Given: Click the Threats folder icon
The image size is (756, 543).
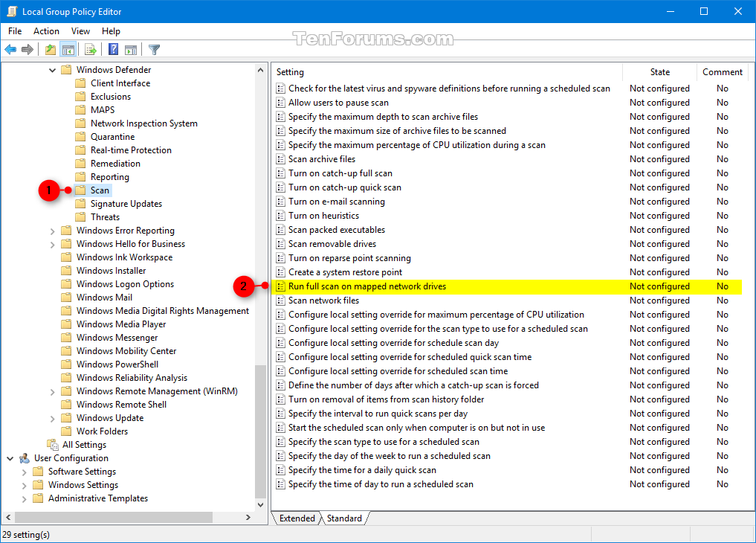Looking at the screenshot, I should click(80, 217).
